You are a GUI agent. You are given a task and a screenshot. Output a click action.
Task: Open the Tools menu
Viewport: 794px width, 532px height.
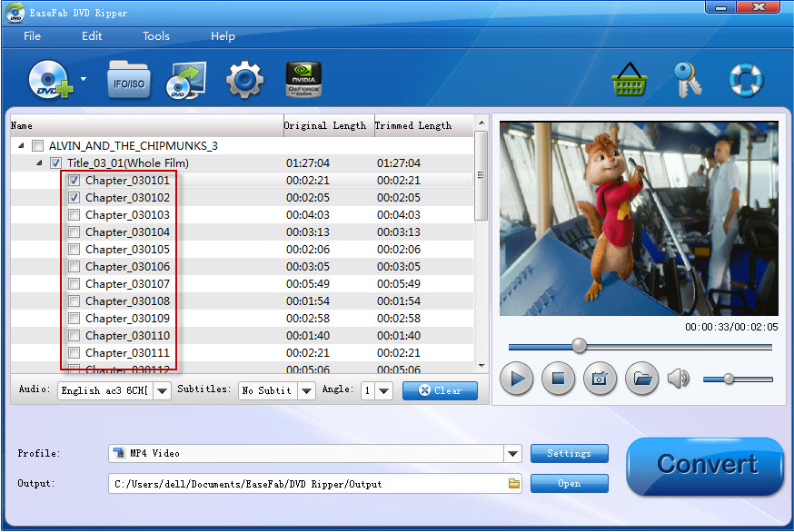[x=156, y=36]
